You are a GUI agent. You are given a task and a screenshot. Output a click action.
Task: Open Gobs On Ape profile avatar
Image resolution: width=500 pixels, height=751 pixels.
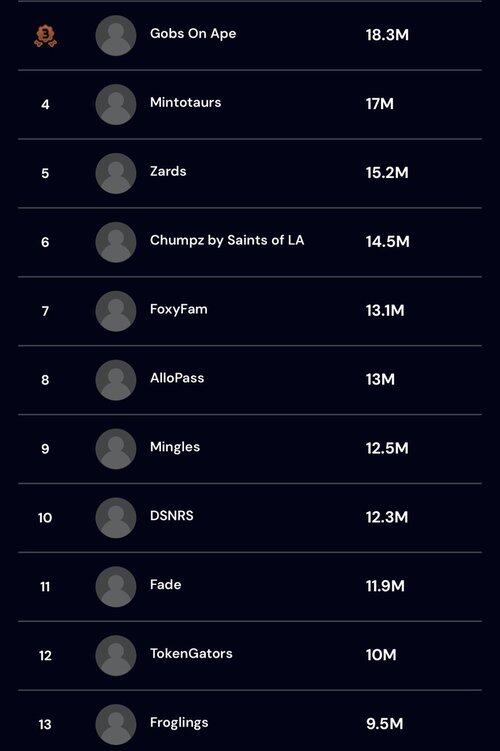[116, 35]
